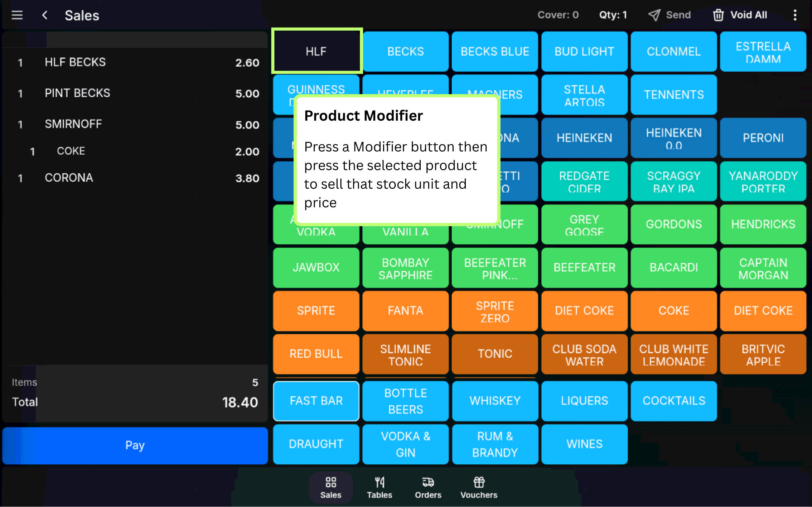Add SPRITE ZERO mixer
The image size is (812, 507).
pyautogui.click(x=495, y=311)
